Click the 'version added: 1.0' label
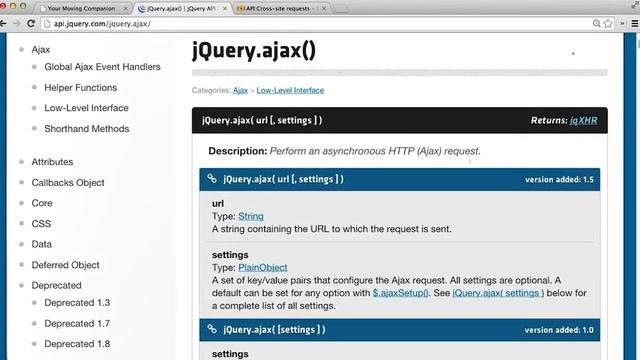Screen dimensions: 640x360 click(x=559, y=330)
